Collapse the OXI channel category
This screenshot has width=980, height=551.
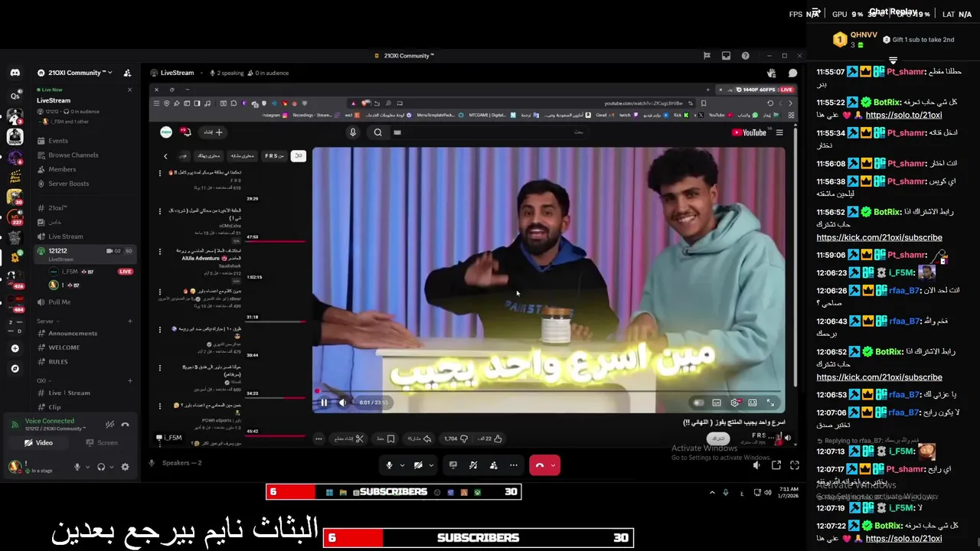(x=42, y=380)
